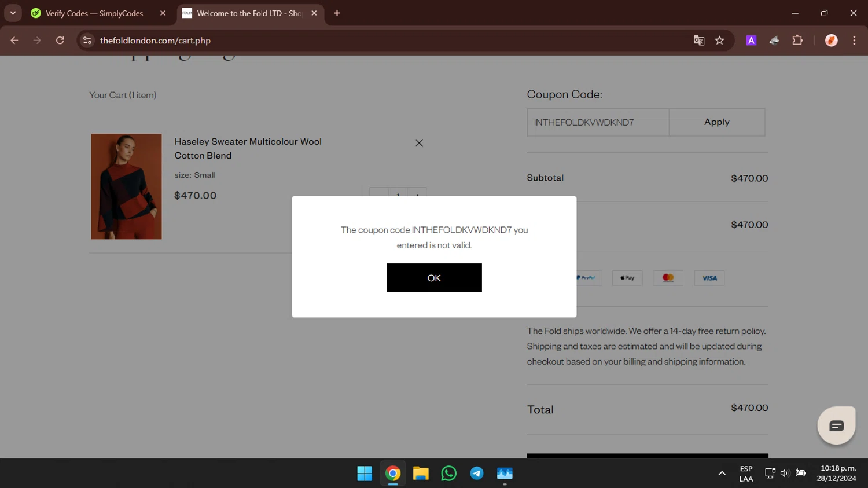This screenshot has height=488, width=868.
Task: Open the tab search dropdown
Action: (x=13, y=13)
